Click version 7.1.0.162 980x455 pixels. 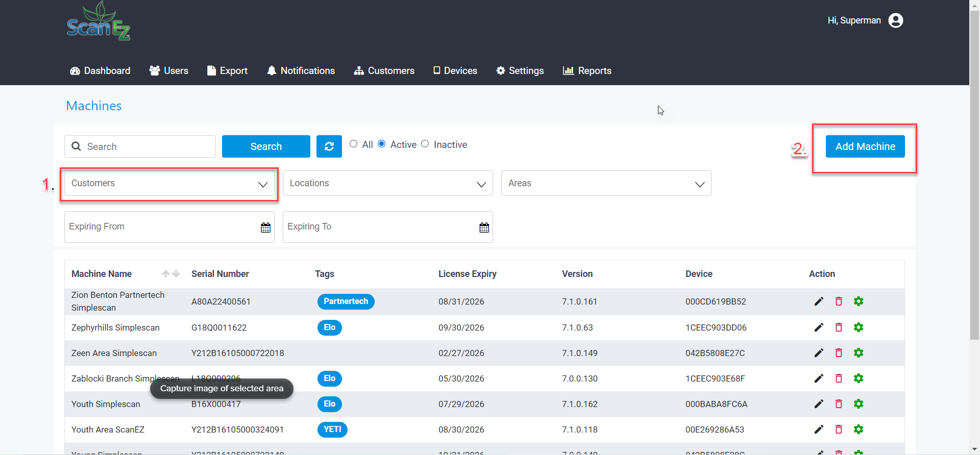(580, 404)
